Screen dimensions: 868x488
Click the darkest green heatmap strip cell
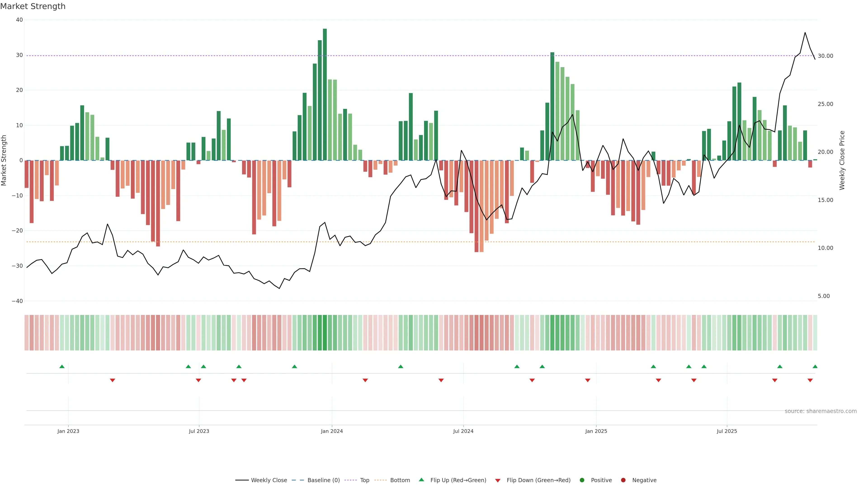(x=325, y=332)
